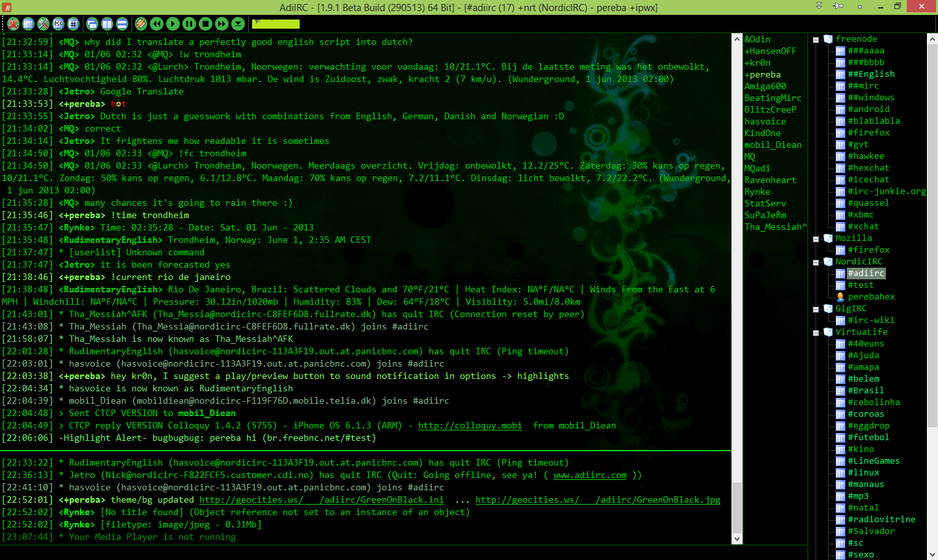The height and width of the screenshot is (560, 938).
Task: Cascade windows using the toolbar icon
Action: tap(92, 24)
